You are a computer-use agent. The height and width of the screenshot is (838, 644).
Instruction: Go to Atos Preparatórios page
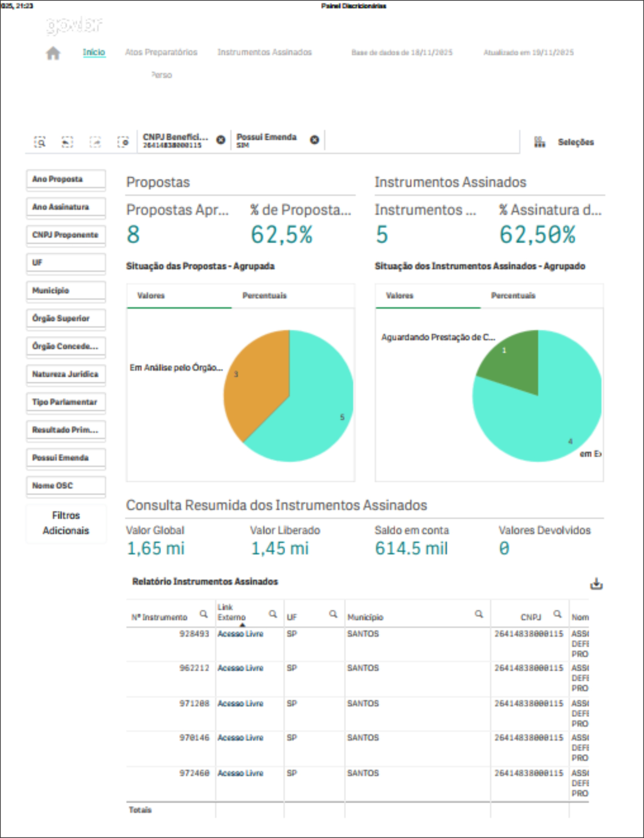[x=161, y=52]
